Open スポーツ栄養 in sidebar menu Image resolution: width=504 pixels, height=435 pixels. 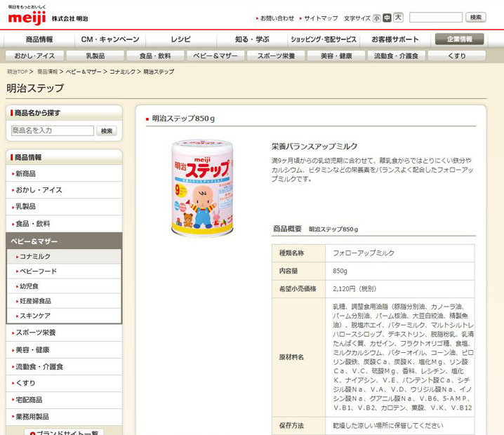coord(64,333)
